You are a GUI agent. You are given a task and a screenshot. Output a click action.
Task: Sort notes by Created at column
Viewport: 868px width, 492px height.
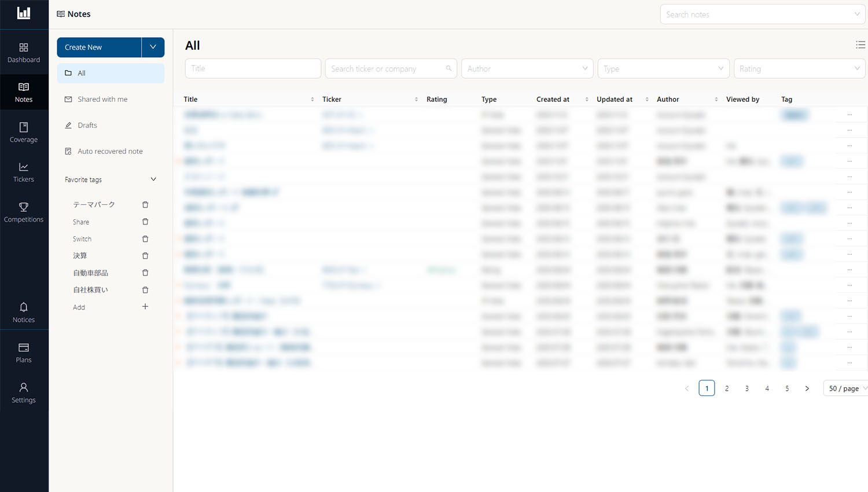tap(586, 100)
